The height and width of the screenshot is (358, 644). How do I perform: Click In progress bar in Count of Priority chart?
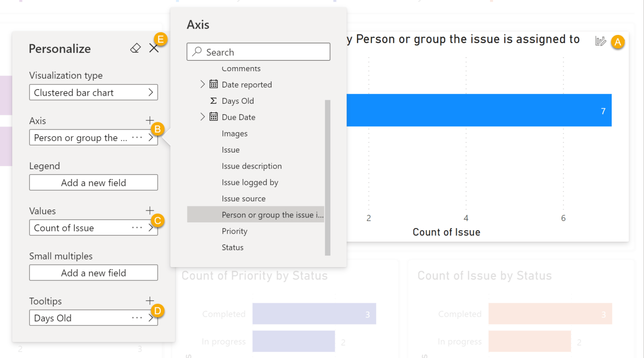pos(294,341)
